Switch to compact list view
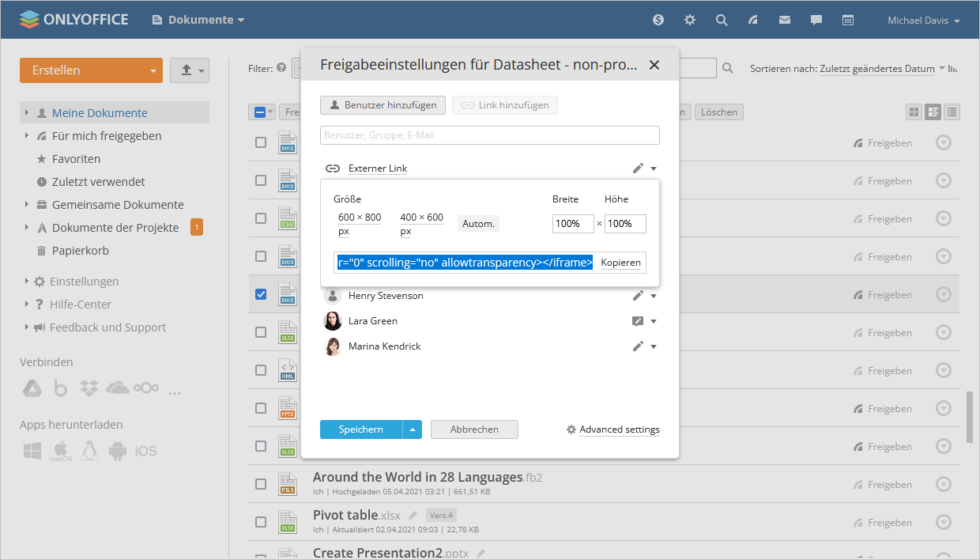Viewport: 980px width, 560px height. pos(952,112)
